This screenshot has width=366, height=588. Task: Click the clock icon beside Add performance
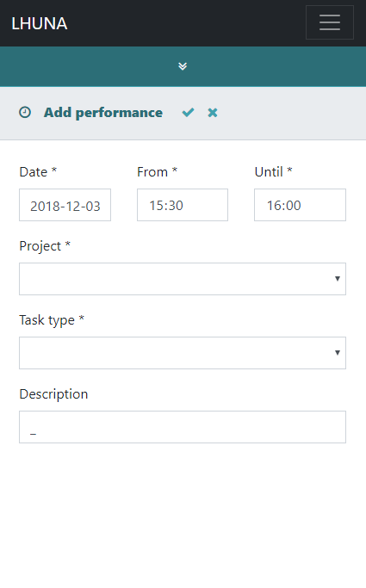click(25, 113)
